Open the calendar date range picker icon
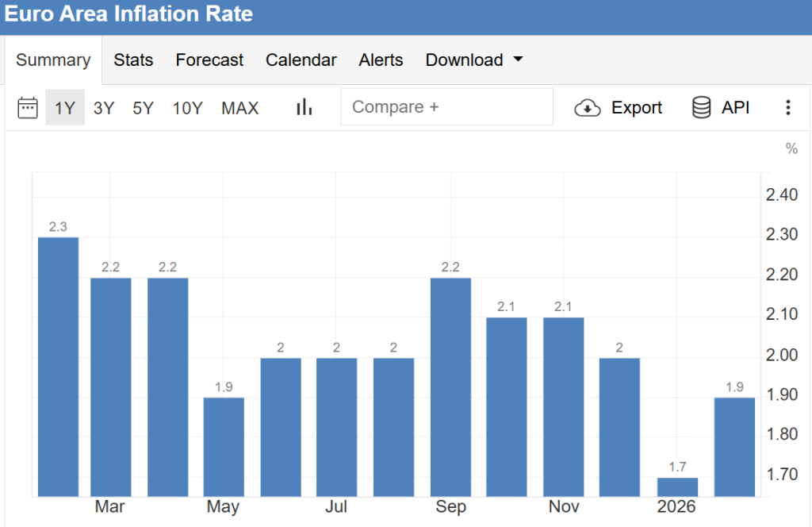The image size is (812, 527). 28,107
